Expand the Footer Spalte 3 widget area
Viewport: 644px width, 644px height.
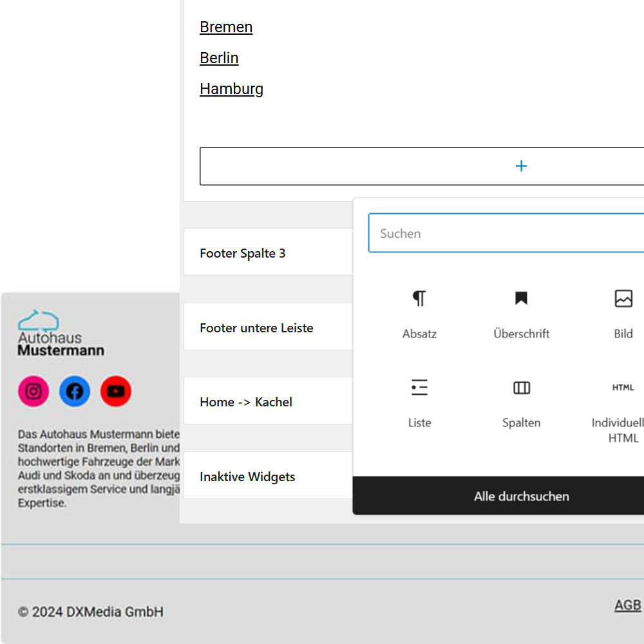267,253
